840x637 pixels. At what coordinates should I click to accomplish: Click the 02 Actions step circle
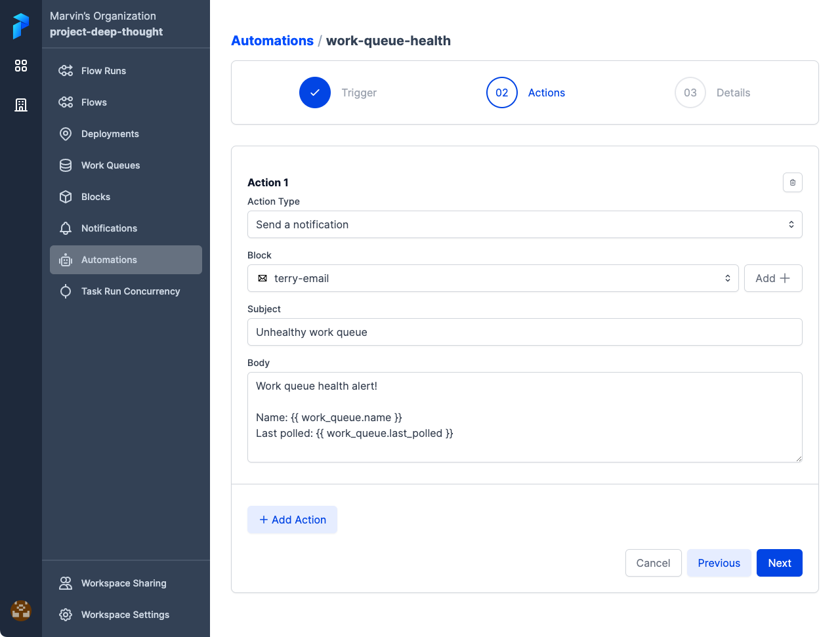tap(502, 92)
